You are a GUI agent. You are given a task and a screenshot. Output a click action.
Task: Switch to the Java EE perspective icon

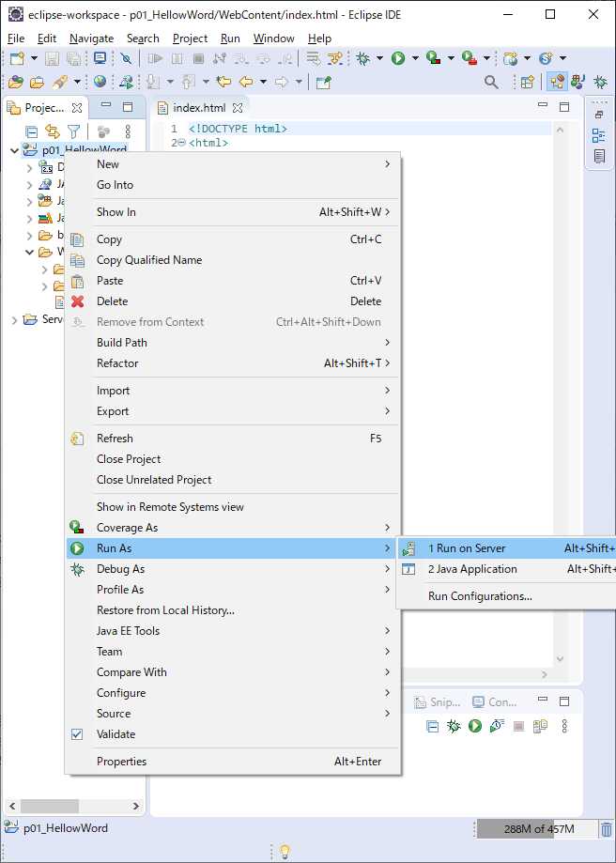coord(557,82)
